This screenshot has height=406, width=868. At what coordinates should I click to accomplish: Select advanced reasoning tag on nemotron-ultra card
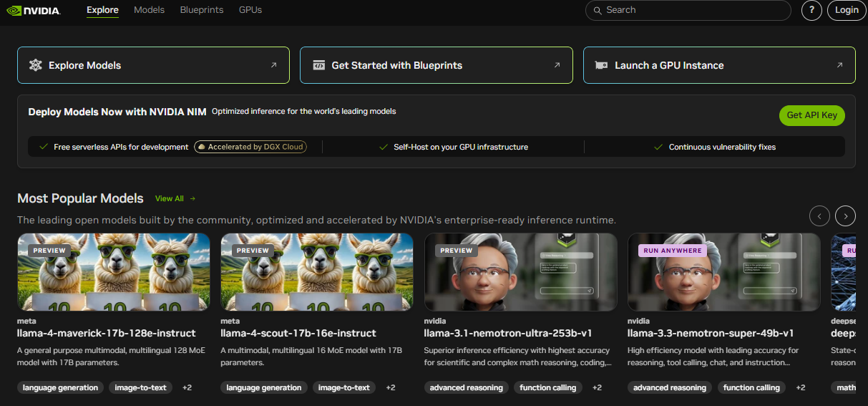(x=467, y=387)
